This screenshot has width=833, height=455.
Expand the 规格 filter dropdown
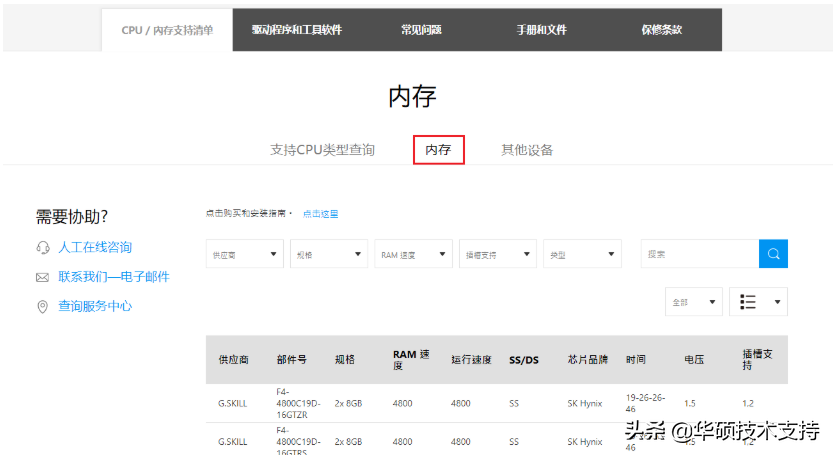[329, 254]
